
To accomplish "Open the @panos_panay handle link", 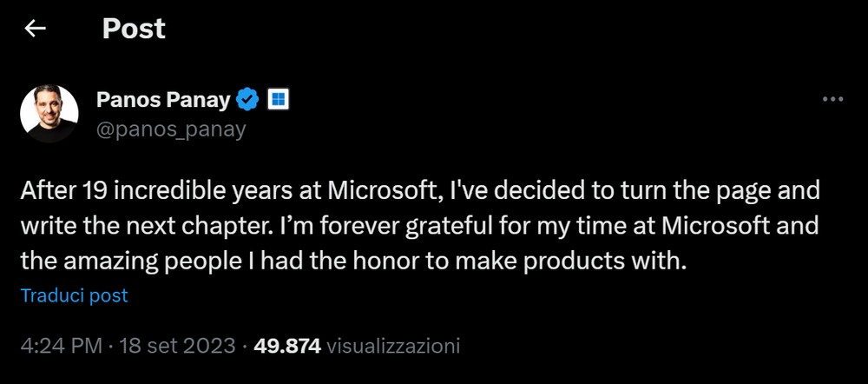I will [x=171, y=129].
